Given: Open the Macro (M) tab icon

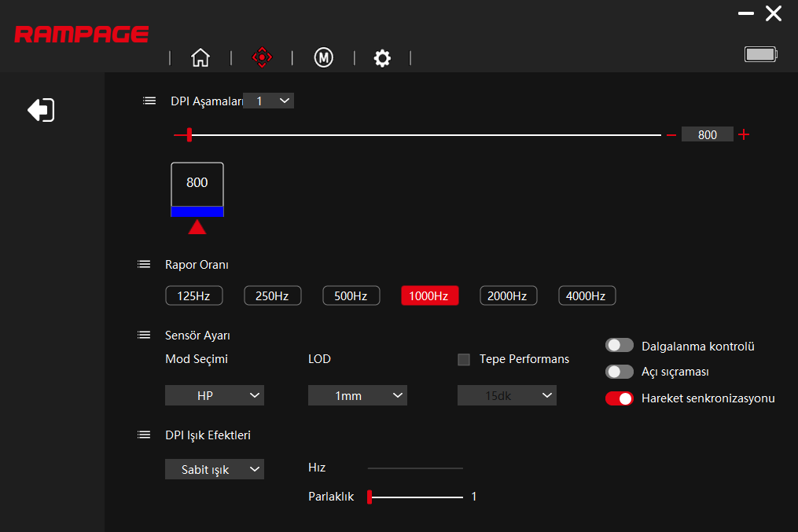Looking at the screenshot, I should point(324,57).
